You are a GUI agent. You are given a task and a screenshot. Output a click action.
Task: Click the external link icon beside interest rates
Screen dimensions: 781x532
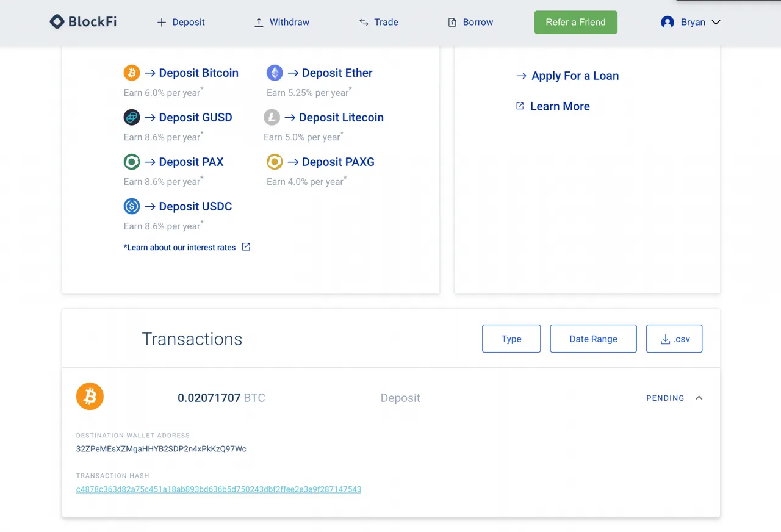(246, 247)
